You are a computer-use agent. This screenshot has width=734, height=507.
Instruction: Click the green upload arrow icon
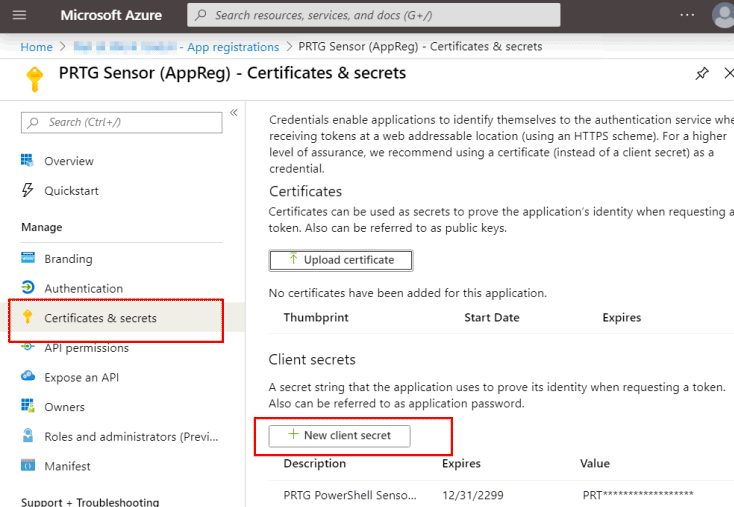coord(293,258)
